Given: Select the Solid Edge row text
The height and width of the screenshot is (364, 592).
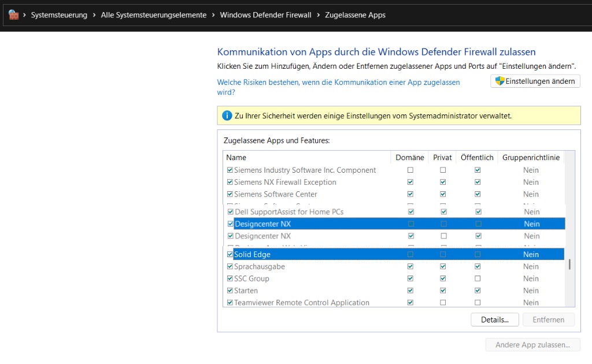Looking at the screenshot, I should click(252, 255).
